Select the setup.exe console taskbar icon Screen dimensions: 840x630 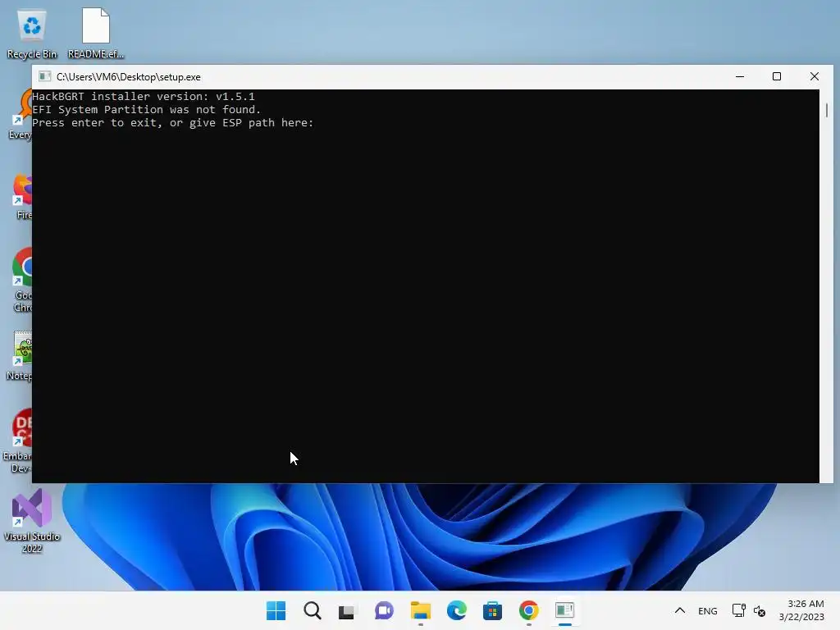click(564, 610)
